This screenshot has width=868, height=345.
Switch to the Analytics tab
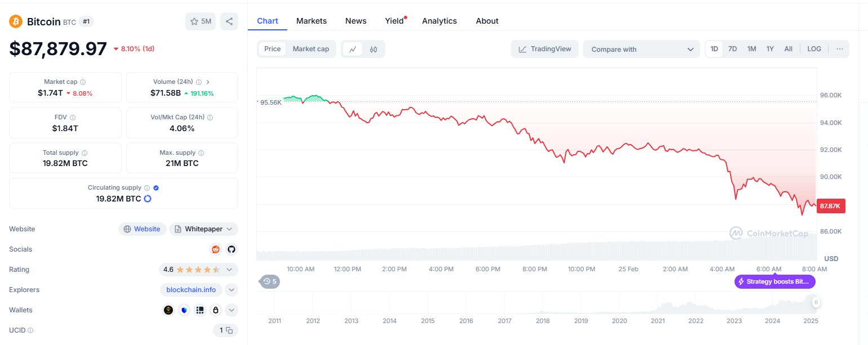click(439, 21)
